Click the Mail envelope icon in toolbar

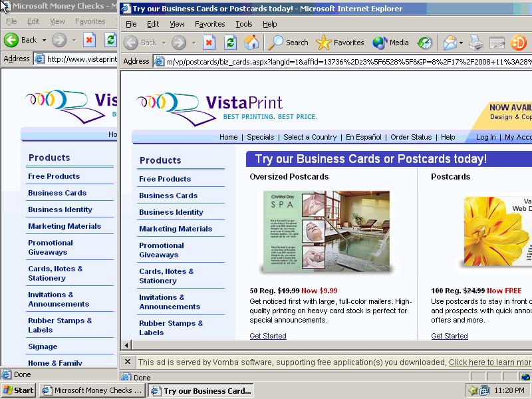[450, 43]
